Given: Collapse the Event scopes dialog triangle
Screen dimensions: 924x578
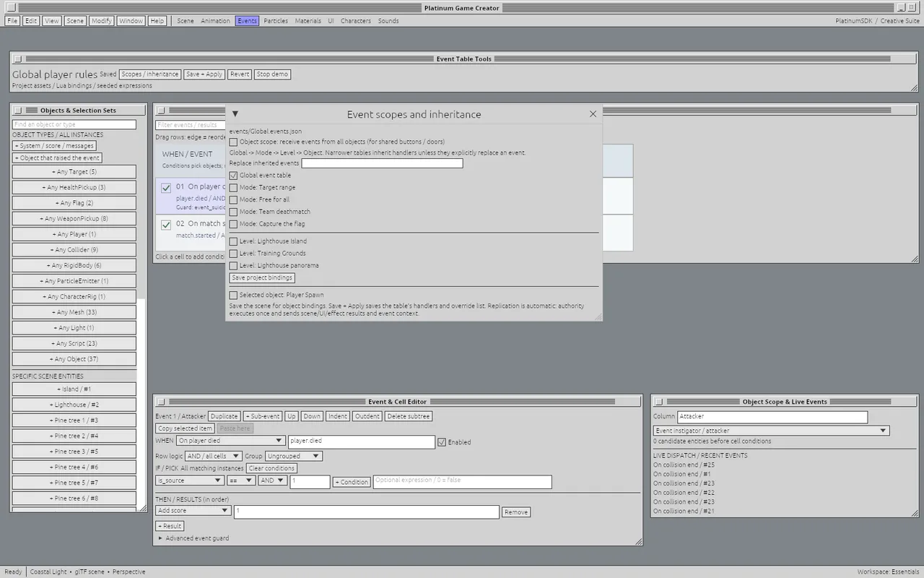Looking at the screenshot, I should tap(235, 114).
